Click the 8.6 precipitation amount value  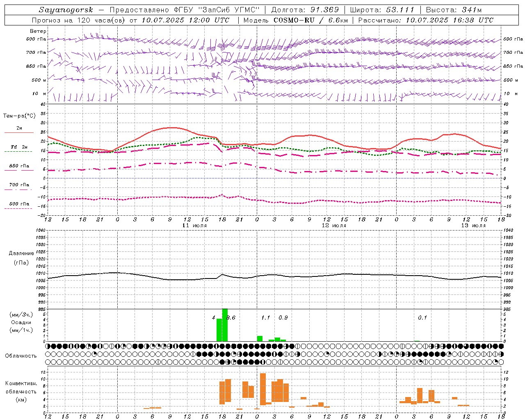(x=231, y=318)
